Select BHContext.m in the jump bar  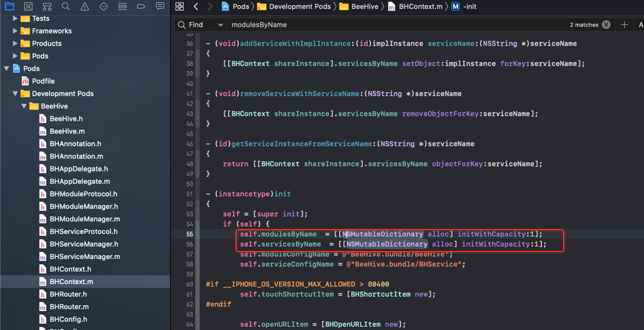pos(416,6)
